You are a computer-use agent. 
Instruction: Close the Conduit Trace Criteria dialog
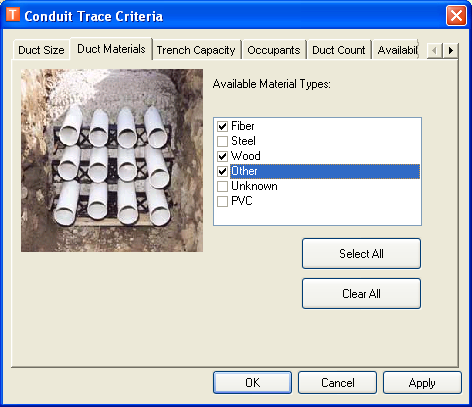pos(456,15)
